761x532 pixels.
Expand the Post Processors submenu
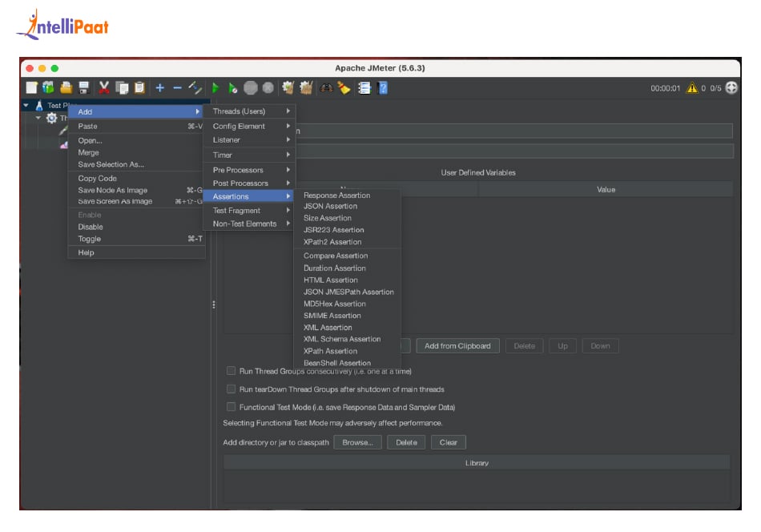click(x=249, y=183)
